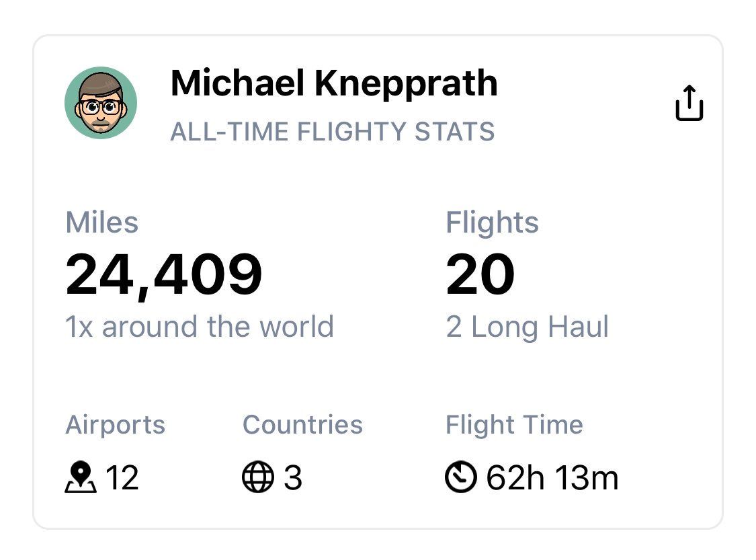Click the globe Countries icon
The width and height of the screenshot is (756, 560).
click(x=258, y=477)
